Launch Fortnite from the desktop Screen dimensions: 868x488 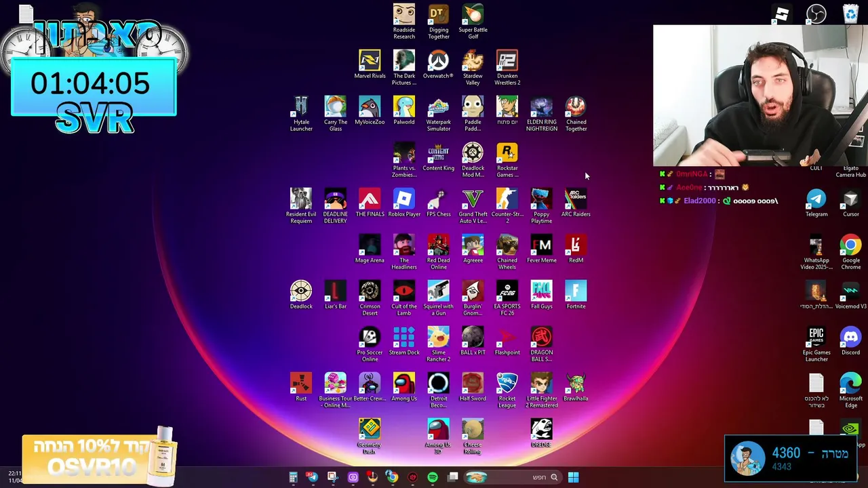click(576, 295)
